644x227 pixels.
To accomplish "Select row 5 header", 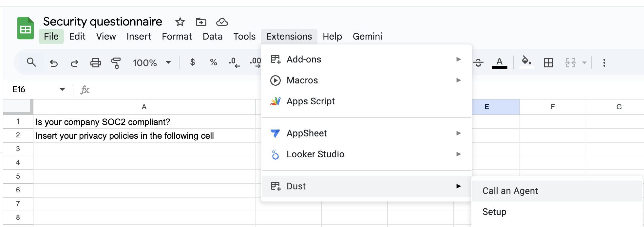I will (x=18, y=177).
